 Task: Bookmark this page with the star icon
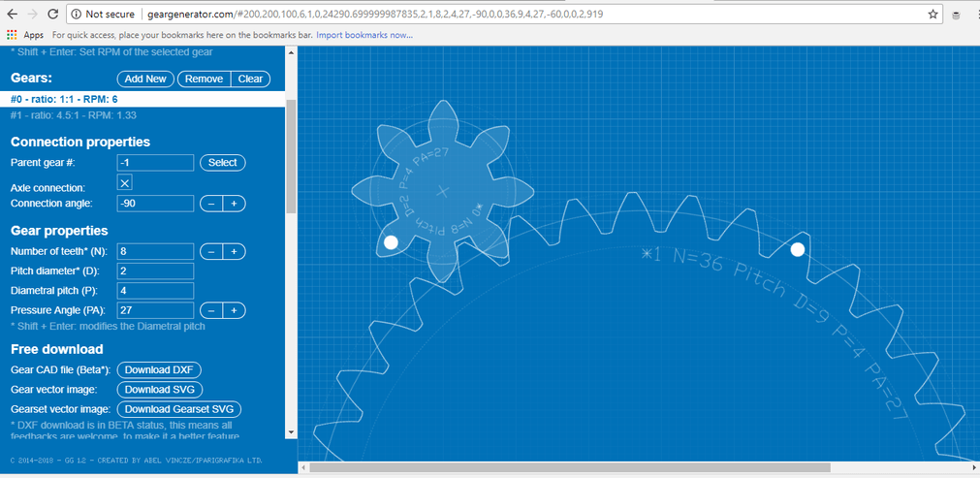(x=933, y=14)
